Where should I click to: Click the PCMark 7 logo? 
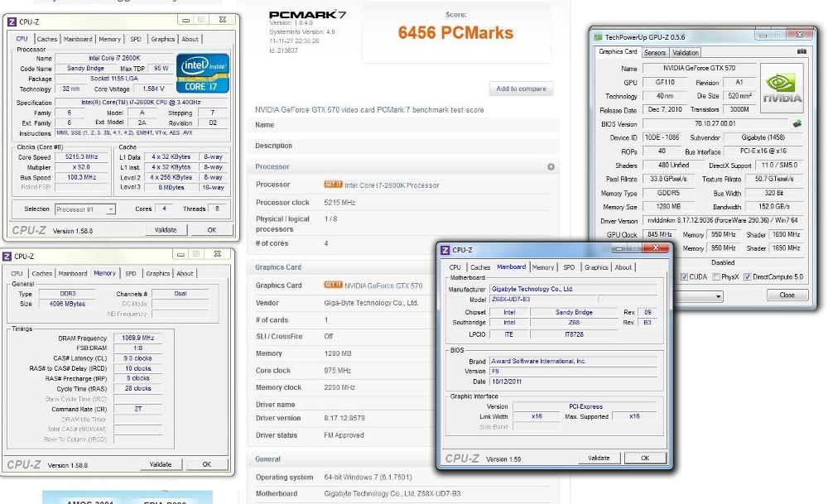click(307, 15)
